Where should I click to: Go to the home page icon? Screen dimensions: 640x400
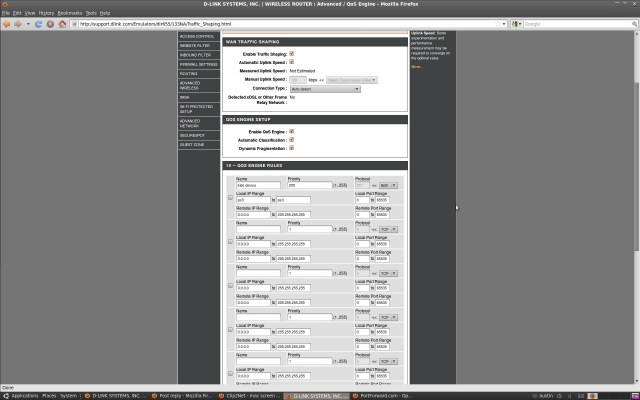[x=62, y=24]
